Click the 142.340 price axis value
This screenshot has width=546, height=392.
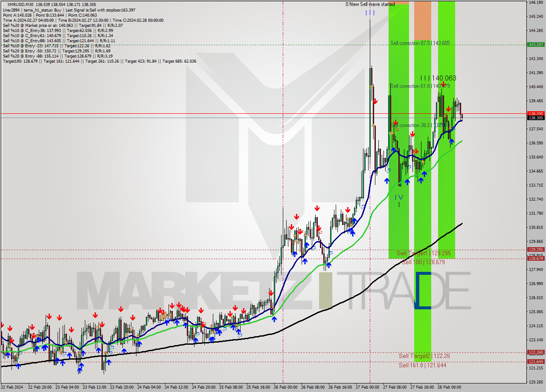(x=536, y=59)
